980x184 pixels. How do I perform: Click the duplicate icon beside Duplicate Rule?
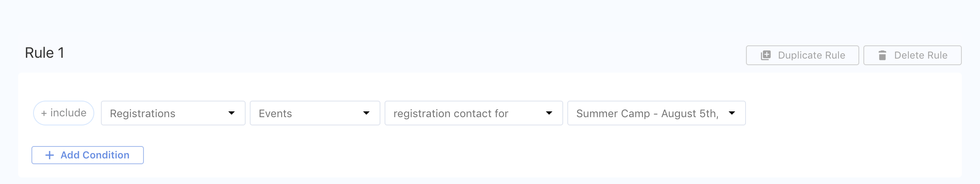(x=766, y=55)
